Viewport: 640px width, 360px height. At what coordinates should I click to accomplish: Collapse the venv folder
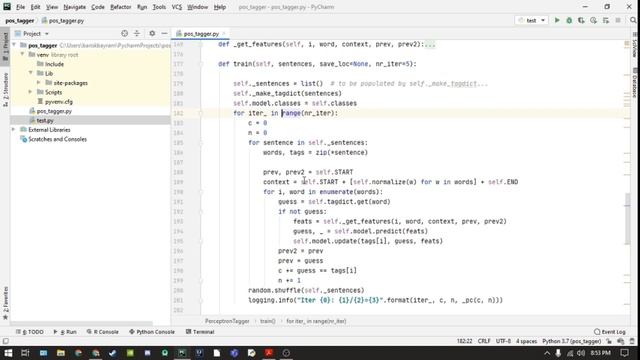click(22, 54)
